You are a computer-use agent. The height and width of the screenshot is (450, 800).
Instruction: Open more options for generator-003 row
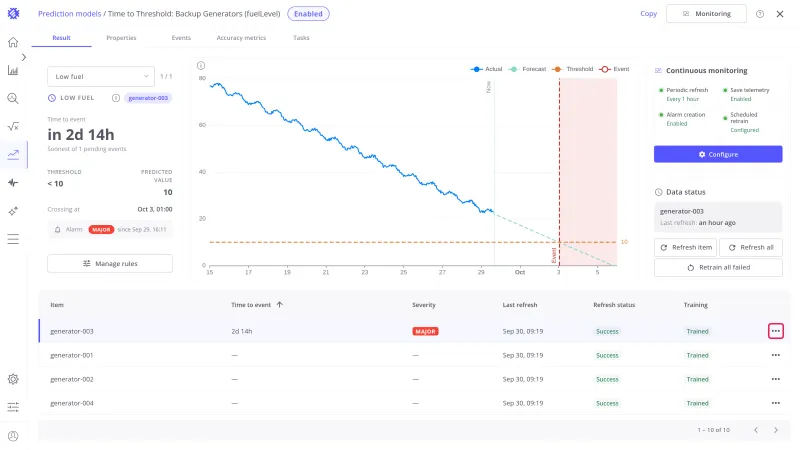click(776, 331)
